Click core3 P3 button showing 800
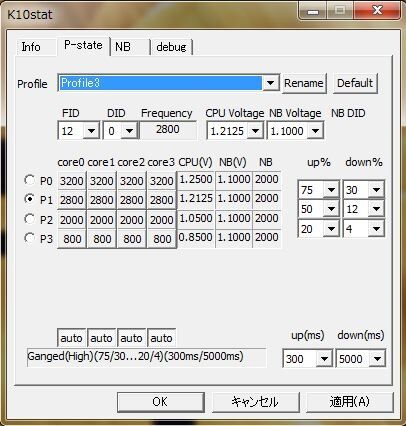Screen dimensions: 406x426 pyautogui.click(x=162, y=239)
